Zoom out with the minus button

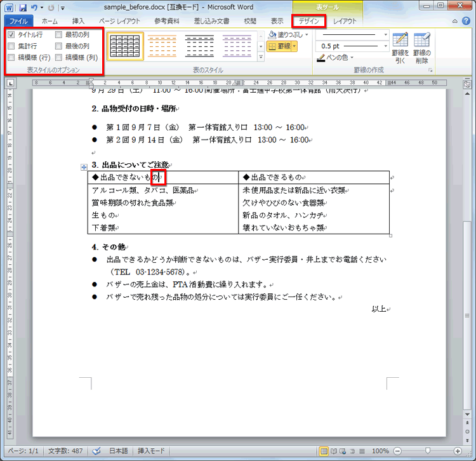397,451
